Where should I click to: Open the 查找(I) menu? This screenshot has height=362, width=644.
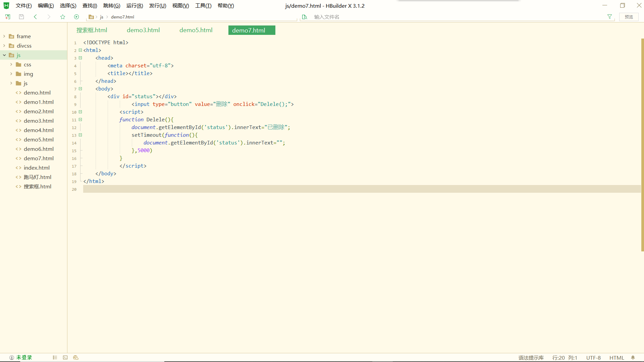pos(90,6)
